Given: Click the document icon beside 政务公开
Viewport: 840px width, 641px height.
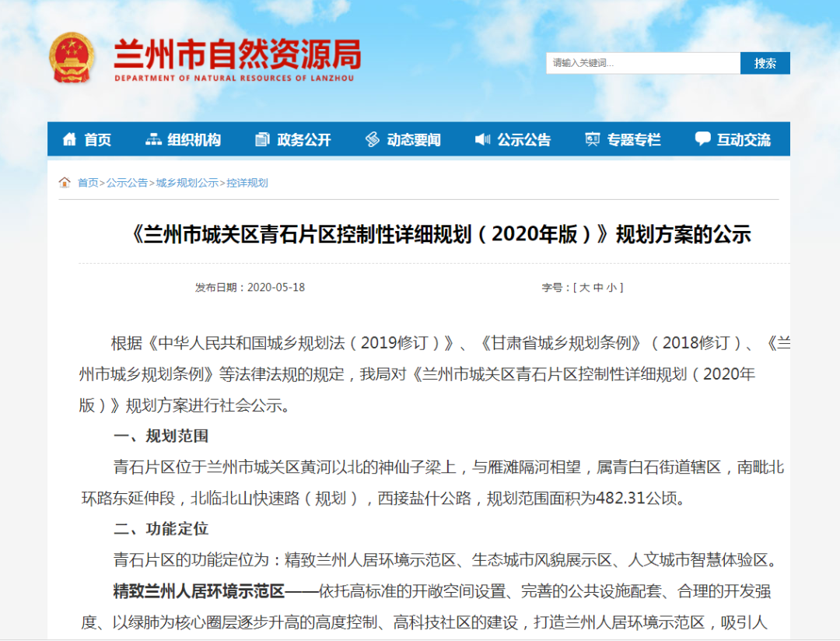Looking at the screenshot, I should 262,139.
